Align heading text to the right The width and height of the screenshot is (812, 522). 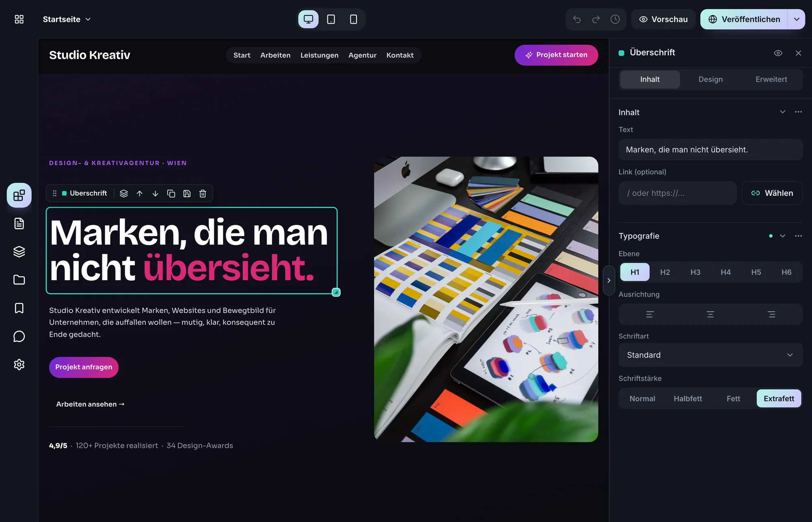coord(771,314)
